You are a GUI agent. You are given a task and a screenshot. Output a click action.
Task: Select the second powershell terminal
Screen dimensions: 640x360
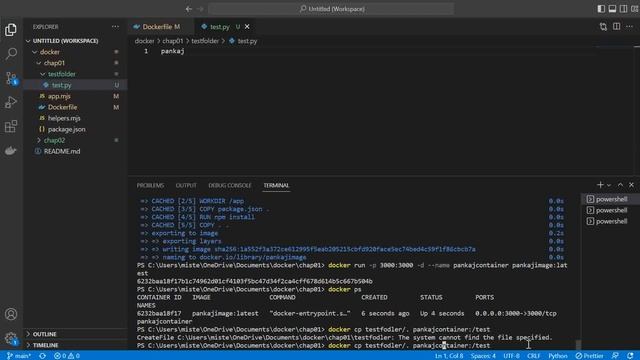(610, 210)
